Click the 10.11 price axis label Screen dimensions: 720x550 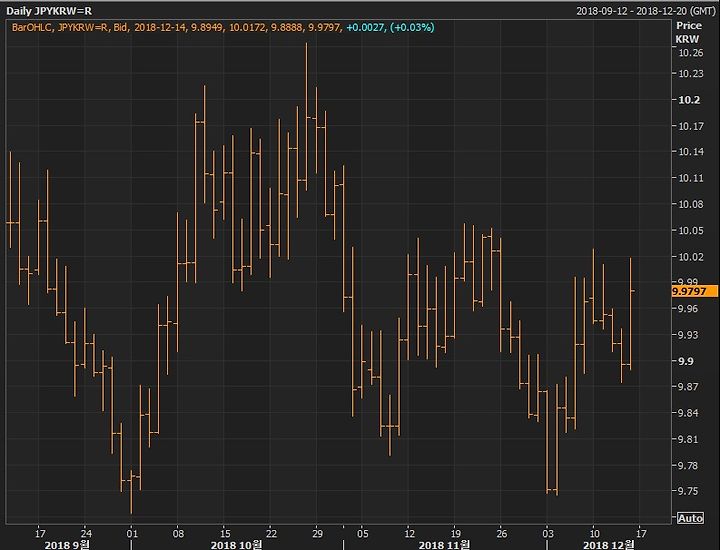click(x=691, y=178)
